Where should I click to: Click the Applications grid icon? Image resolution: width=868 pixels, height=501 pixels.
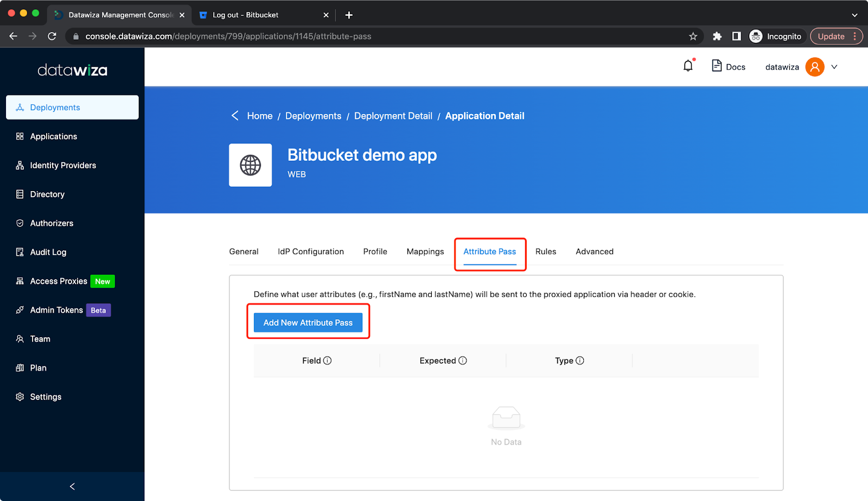coord(20,136)
